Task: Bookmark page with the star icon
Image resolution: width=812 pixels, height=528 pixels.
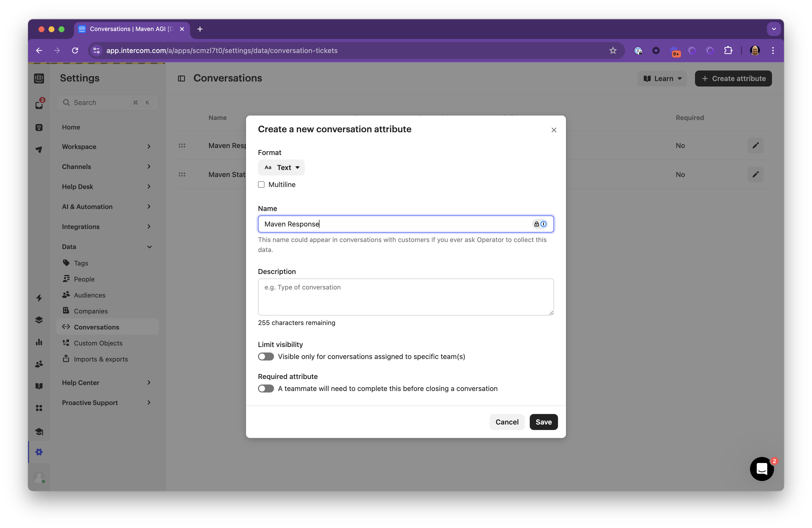Action: pos(613,50)
